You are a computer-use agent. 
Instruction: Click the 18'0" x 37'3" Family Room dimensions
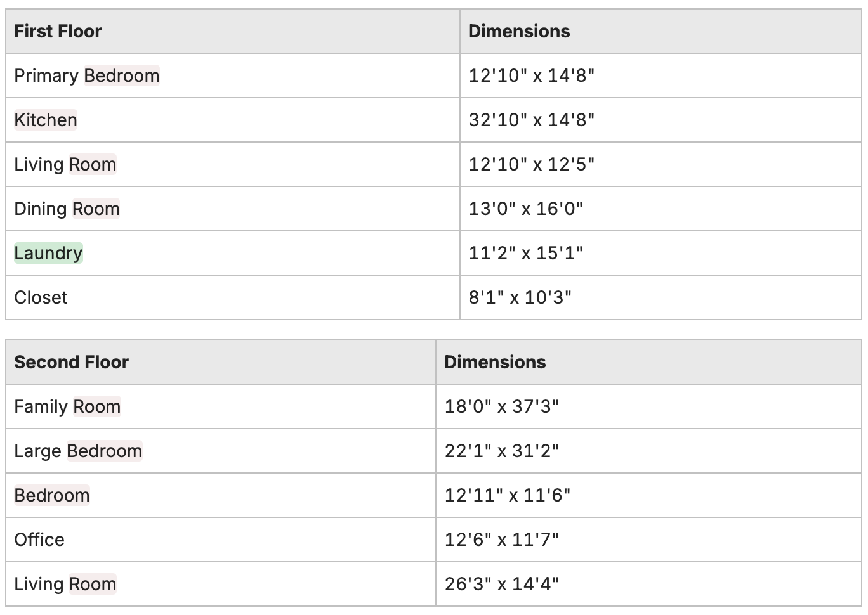point(502,406)
